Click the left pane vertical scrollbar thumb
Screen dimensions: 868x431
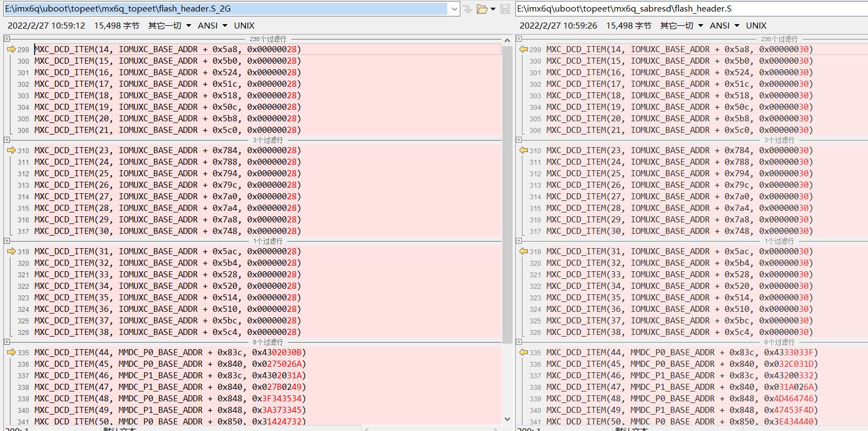[507, 195]
